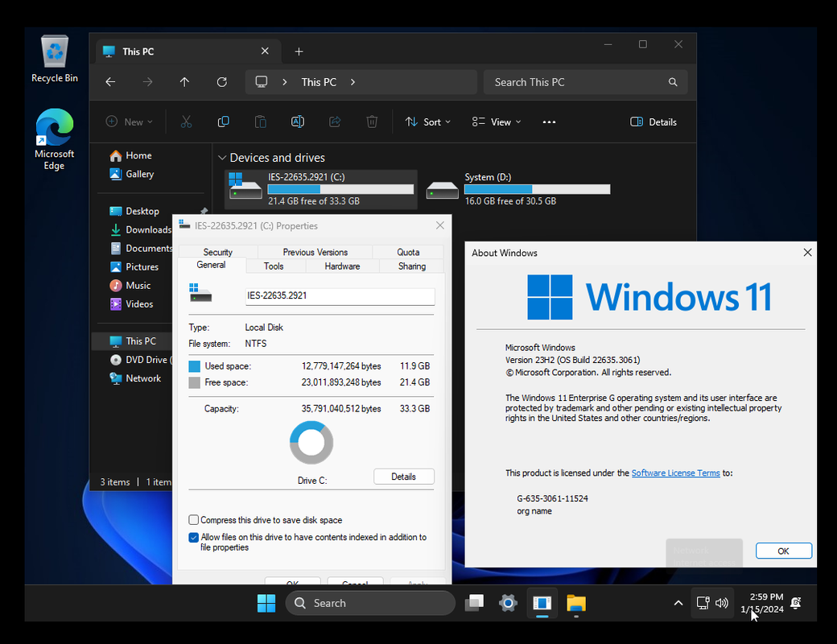Image resolution: width=837 pixels, height=644 pixels.
Task: Refresh the This PC view
Action: [222, 82]
